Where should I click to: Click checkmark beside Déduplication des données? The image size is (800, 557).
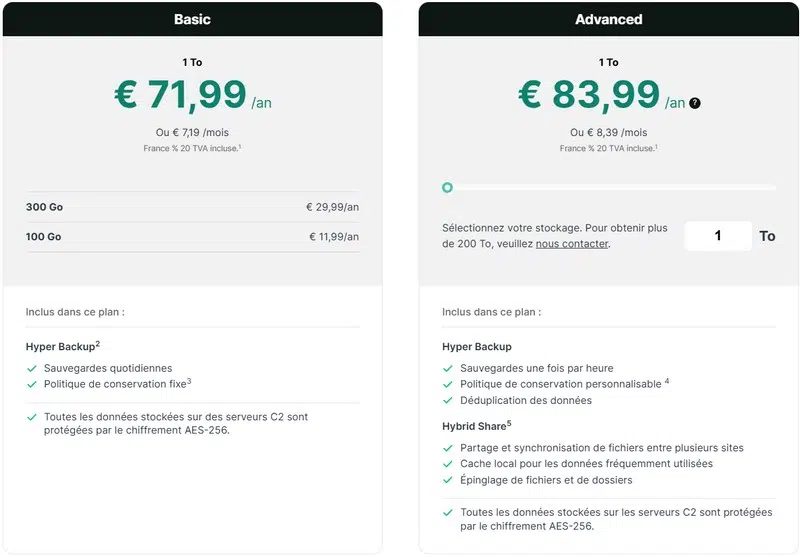click(x=447, y=400)
